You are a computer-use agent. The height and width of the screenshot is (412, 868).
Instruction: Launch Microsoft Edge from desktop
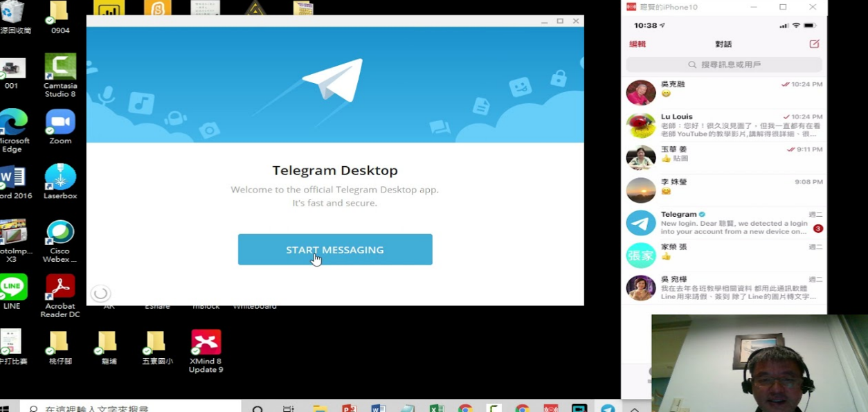pos(12,130)
